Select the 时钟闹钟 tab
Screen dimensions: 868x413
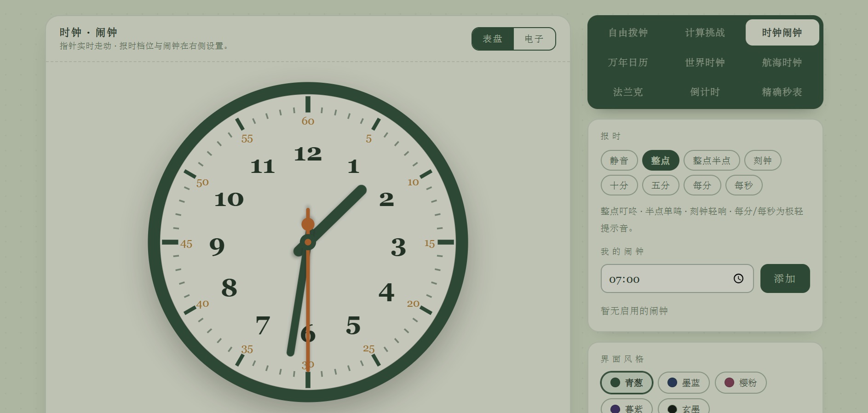782,32
